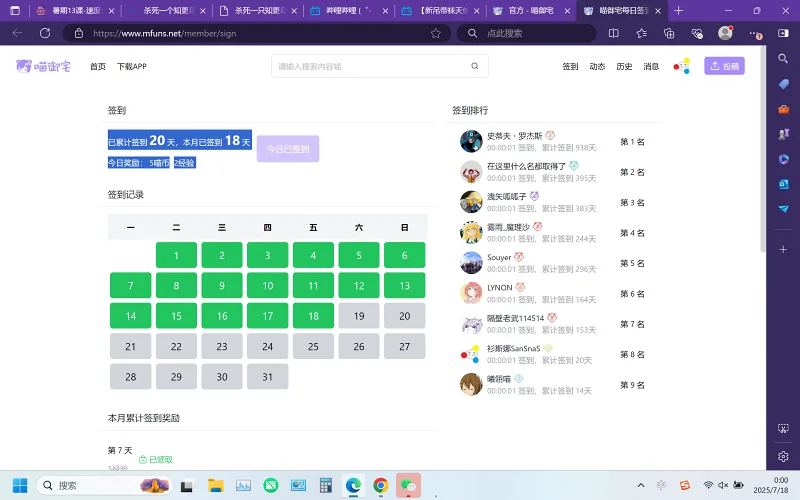Screen dimensions: 800x500
Task: Select calendar day 19
Action: (359, 316)
